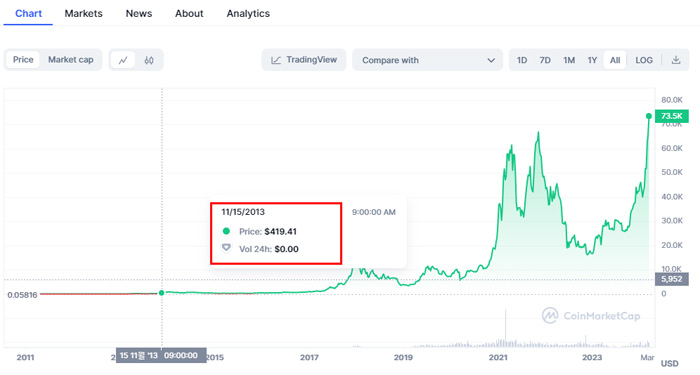Expand the Compare with chevron arrow

(491, 60)
